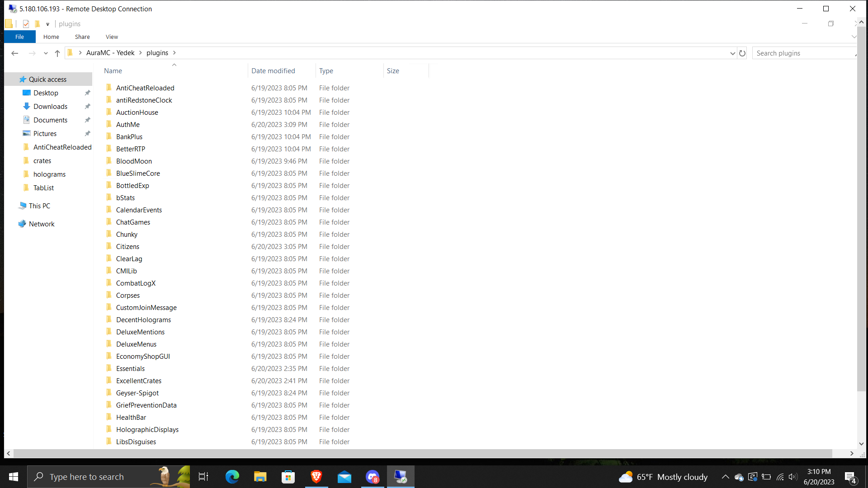Open Desktop in the navigation pane

point(46,93)
